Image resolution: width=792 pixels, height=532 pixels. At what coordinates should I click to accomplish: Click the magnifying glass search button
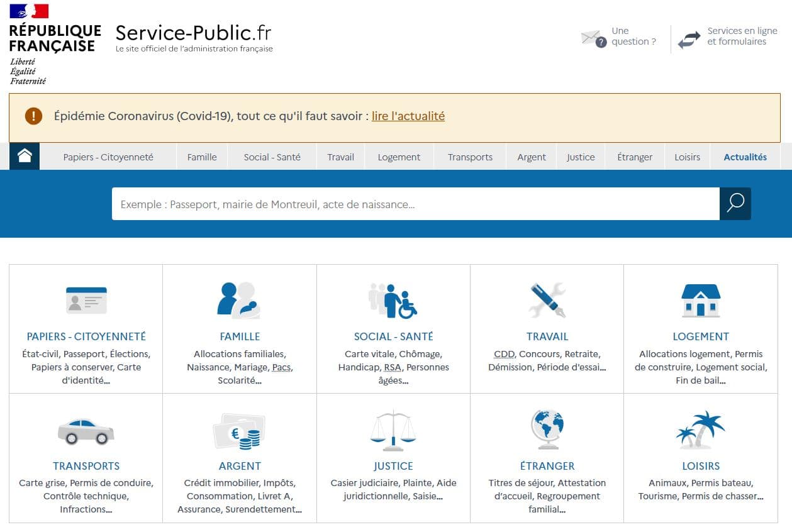click(x=735, y=204)
